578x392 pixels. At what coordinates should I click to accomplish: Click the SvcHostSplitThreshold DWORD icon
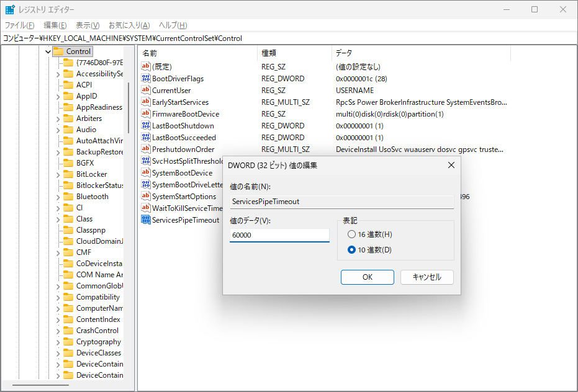click(x=146, y=161)
